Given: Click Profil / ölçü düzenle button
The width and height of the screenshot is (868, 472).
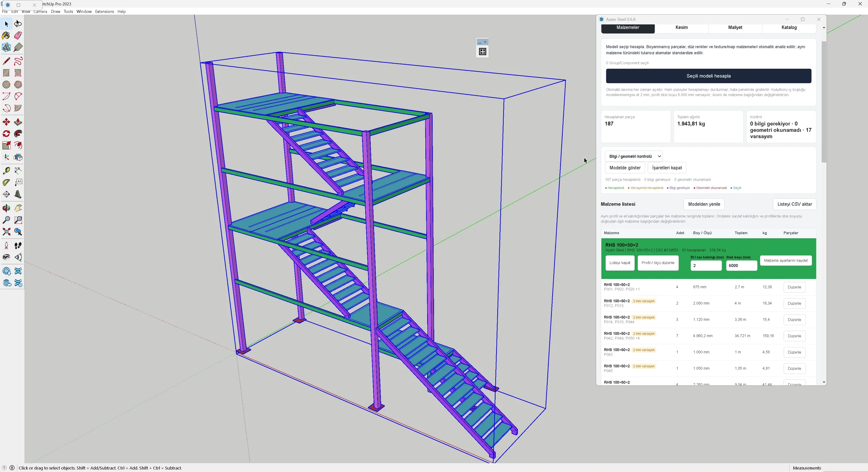Looking at the screenshot, I should pos(658,263).
